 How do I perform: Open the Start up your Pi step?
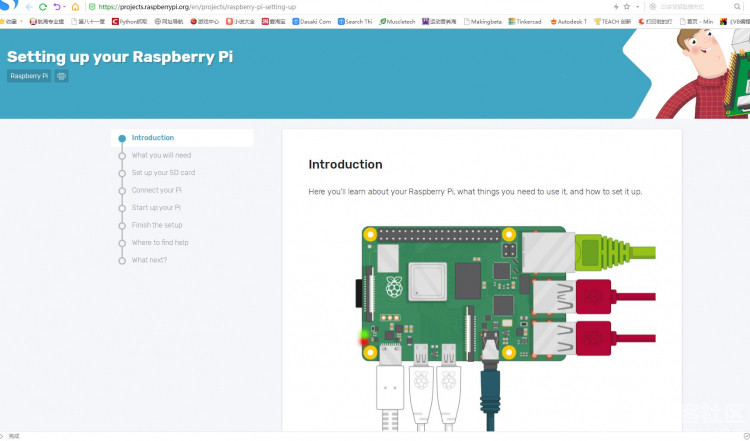tap(156, 208)
